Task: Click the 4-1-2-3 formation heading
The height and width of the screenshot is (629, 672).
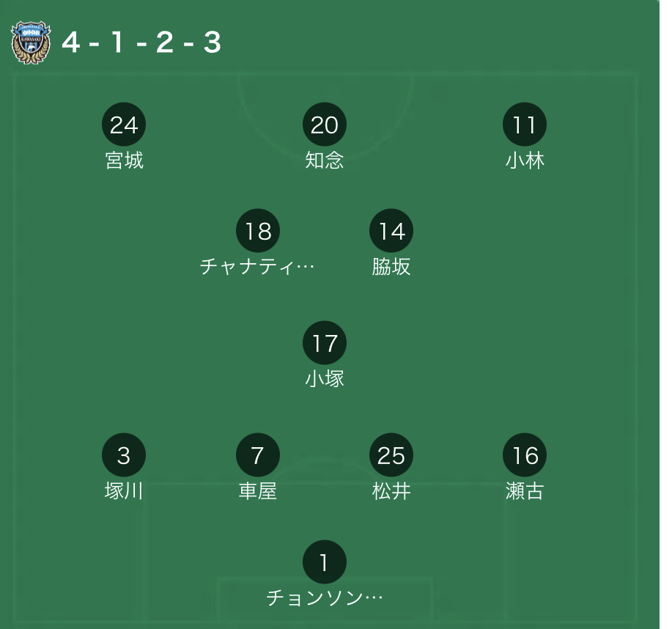Action: click(142, 43)
